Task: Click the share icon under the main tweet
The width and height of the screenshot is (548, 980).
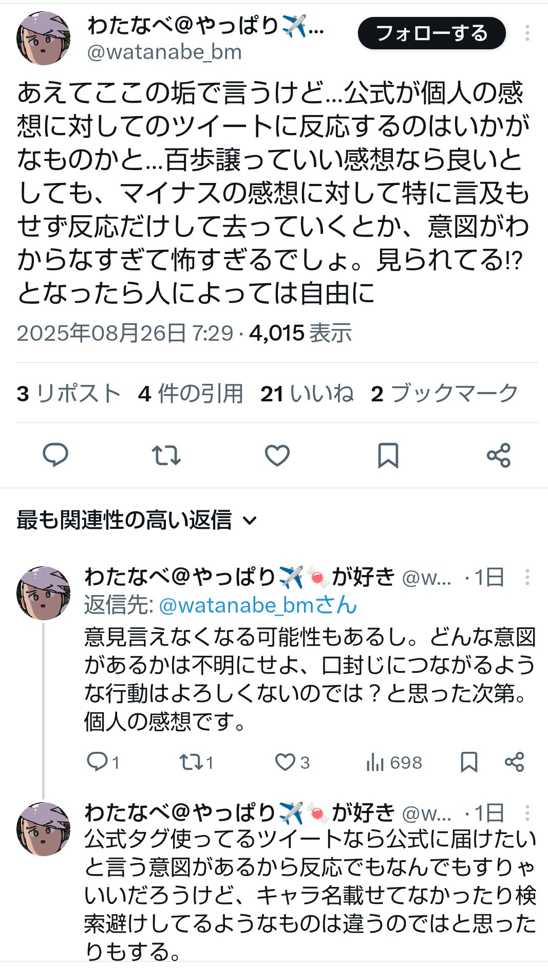Action: coord(499,455)
